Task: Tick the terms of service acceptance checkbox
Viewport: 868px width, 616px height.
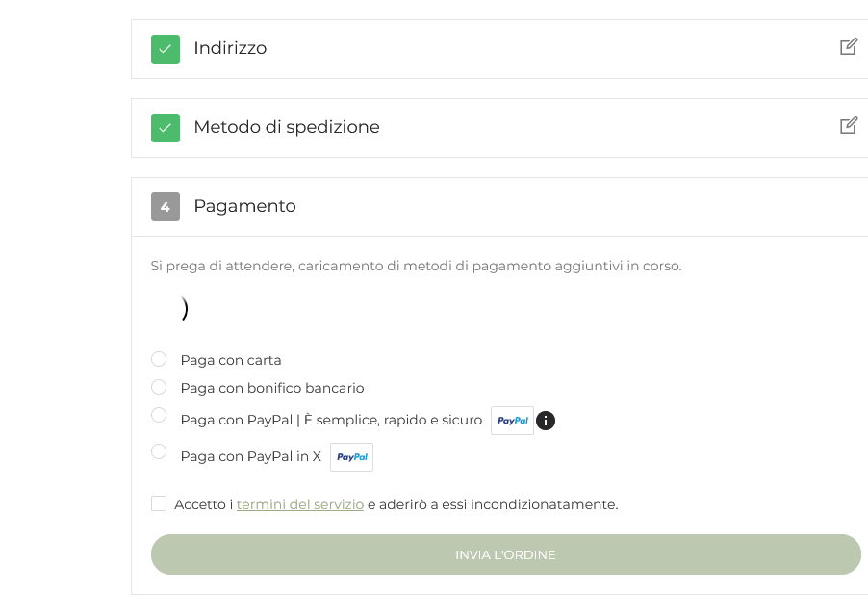Action: [159, 503]
